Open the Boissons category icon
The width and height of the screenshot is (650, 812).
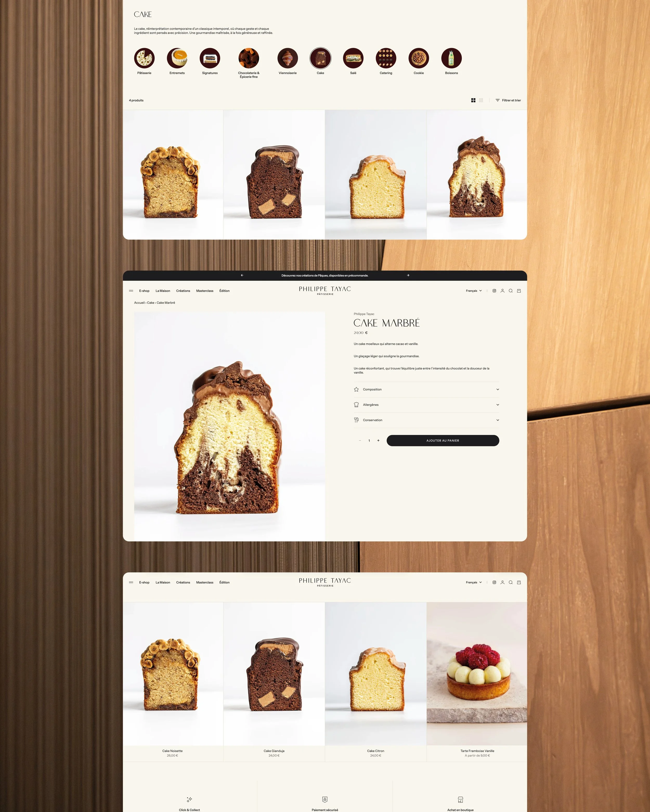coord(451,58)
